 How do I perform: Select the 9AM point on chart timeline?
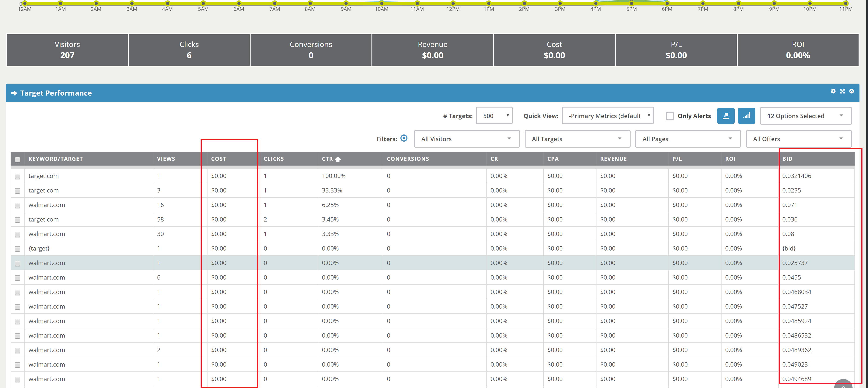pyautogui.click(x=346, y=3)
